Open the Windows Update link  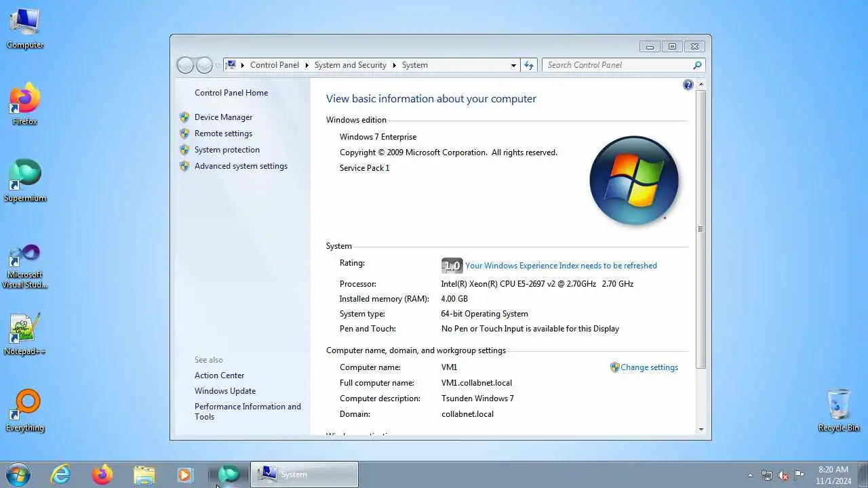coord(225,391)
